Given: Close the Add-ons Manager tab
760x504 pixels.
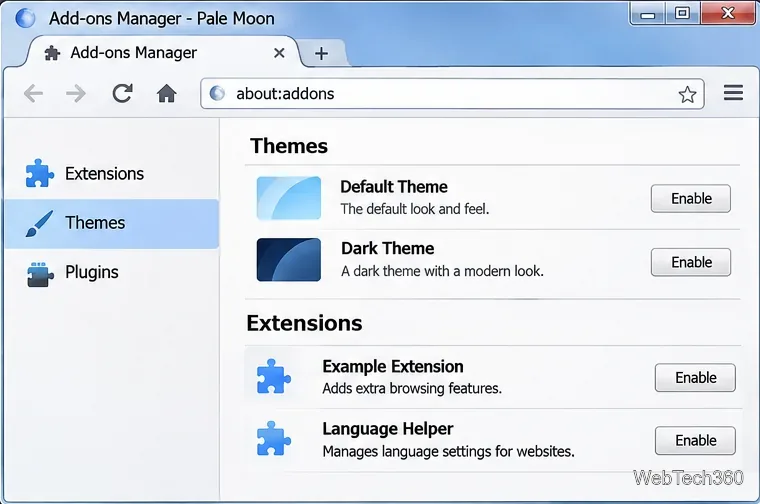Looking at the screenshot, I should 279,53.
